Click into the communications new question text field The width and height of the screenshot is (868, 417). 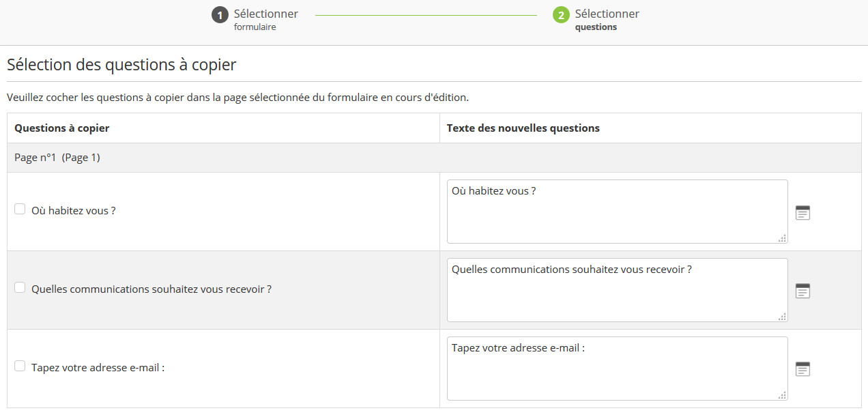click(617, 290)
